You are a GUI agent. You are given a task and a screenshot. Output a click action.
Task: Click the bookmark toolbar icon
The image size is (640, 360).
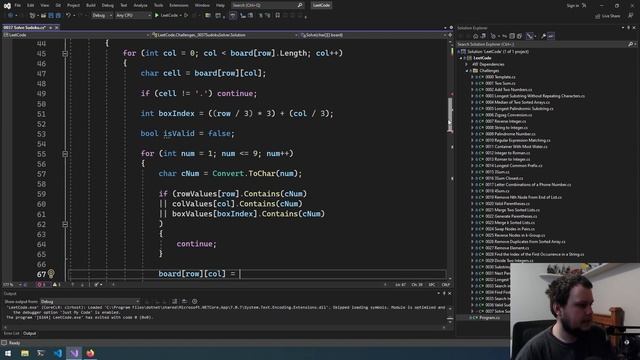[278, 15]
